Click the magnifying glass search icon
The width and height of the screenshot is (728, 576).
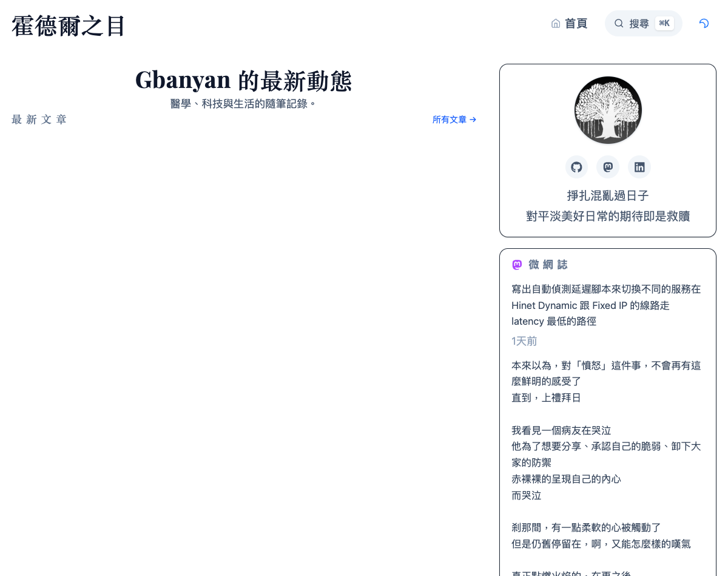pyautogui.click(x=619, y=24)
